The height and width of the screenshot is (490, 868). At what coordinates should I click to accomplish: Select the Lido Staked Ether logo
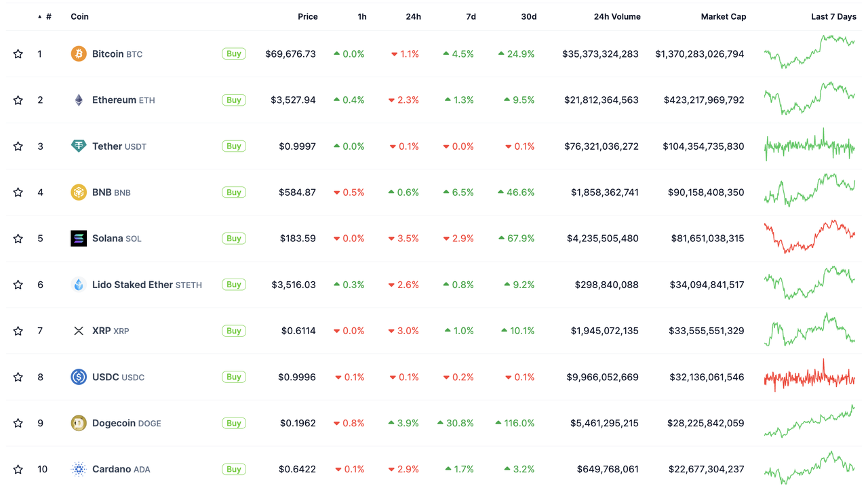tap(79, 285)
